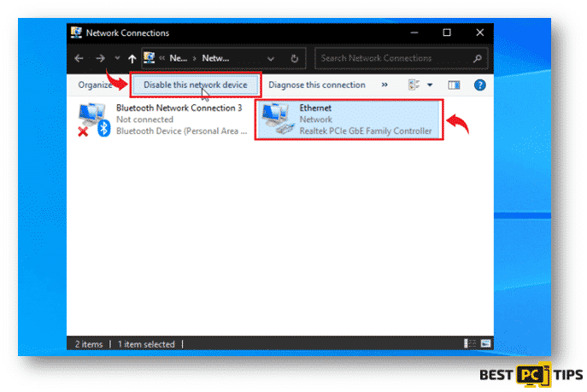Close the Network Connections window

click(479, 32)
